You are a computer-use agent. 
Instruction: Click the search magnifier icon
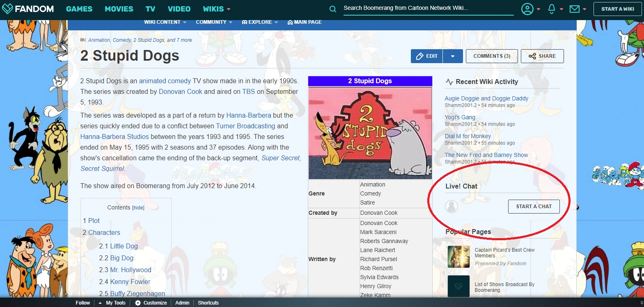pyautogui.click(x=333, y=9)
